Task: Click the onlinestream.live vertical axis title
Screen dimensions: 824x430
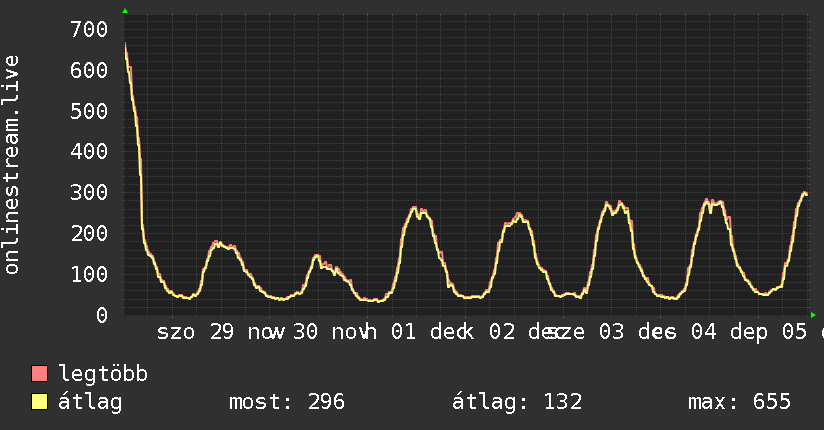Action: coord(11,165)
